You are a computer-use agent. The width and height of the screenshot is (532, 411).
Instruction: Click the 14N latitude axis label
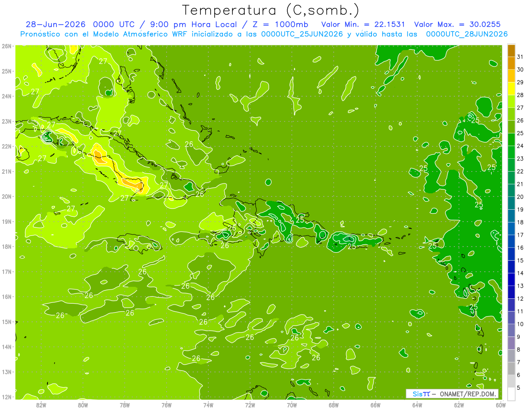7,347
